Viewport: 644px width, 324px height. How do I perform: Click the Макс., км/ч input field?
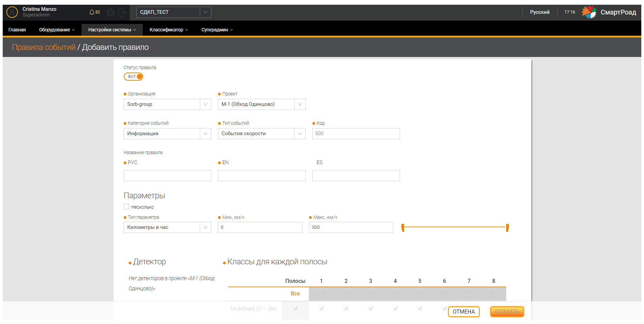coord(351,227)
